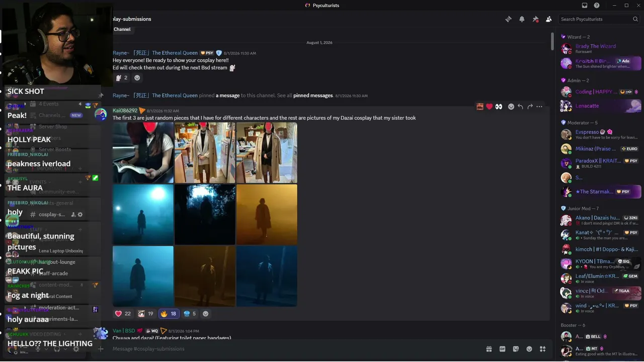Open the bottom-right dark blue night photo
The width and height of the screenshot is (644, 362).
coord(267,276)
